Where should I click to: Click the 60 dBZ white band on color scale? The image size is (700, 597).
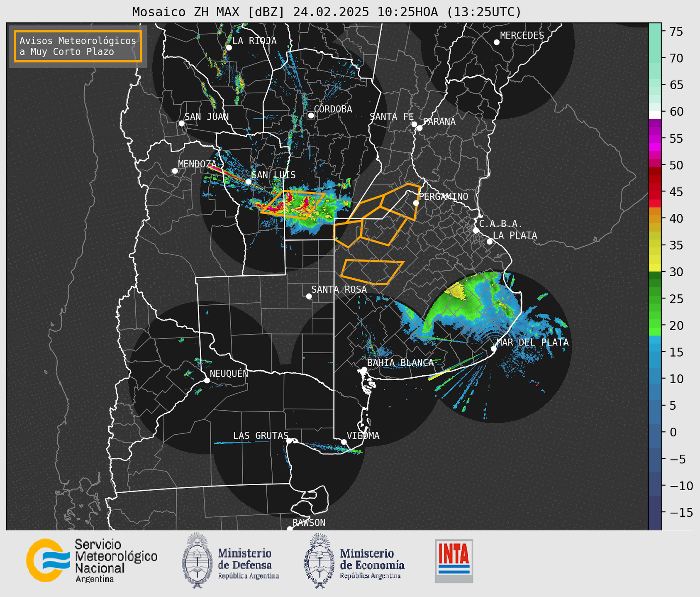point(655,115)
